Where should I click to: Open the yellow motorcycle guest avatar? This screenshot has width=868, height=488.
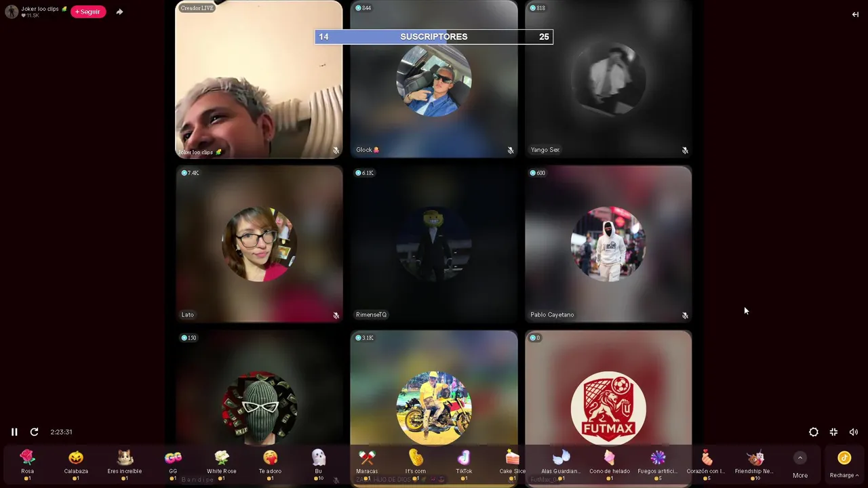434,409
